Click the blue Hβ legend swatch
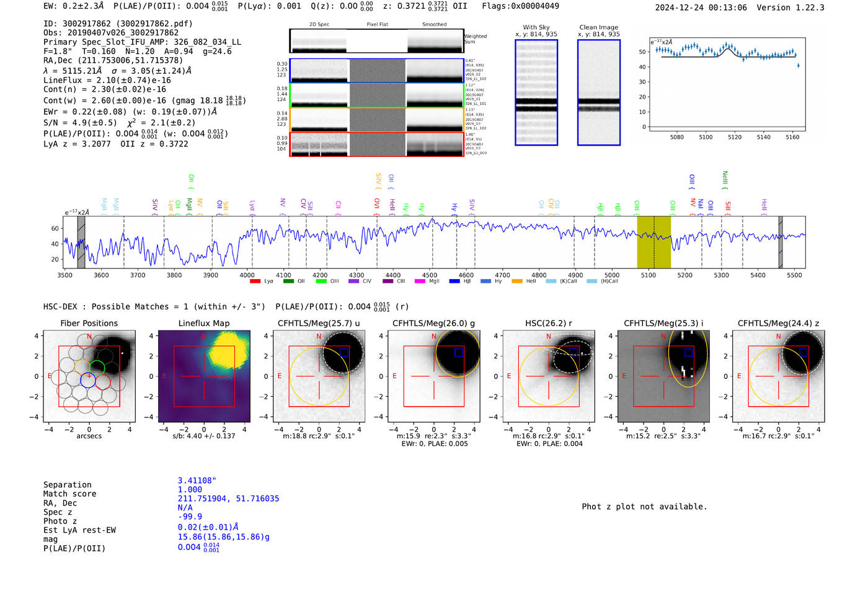868x591 pixels. pos(454,282)
